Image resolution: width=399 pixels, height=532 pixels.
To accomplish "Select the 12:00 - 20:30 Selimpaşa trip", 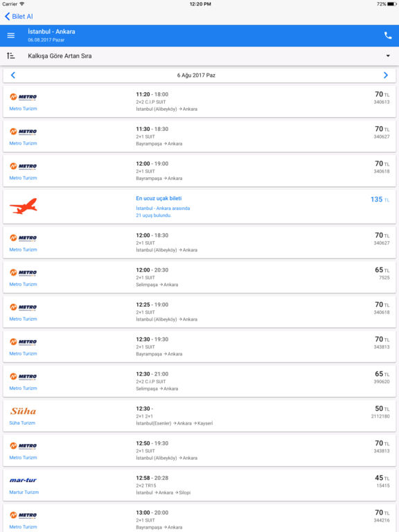I will point(199,277).
